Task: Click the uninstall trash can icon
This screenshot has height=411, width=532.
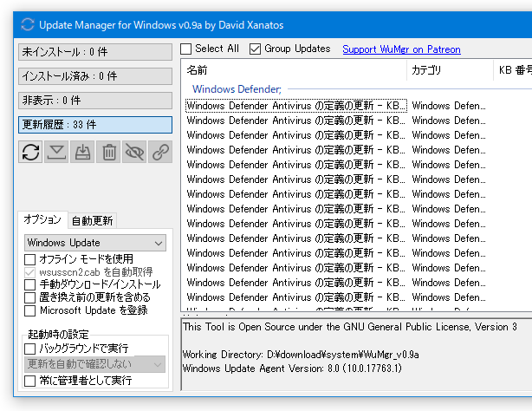Action: (x=108, y=152)
